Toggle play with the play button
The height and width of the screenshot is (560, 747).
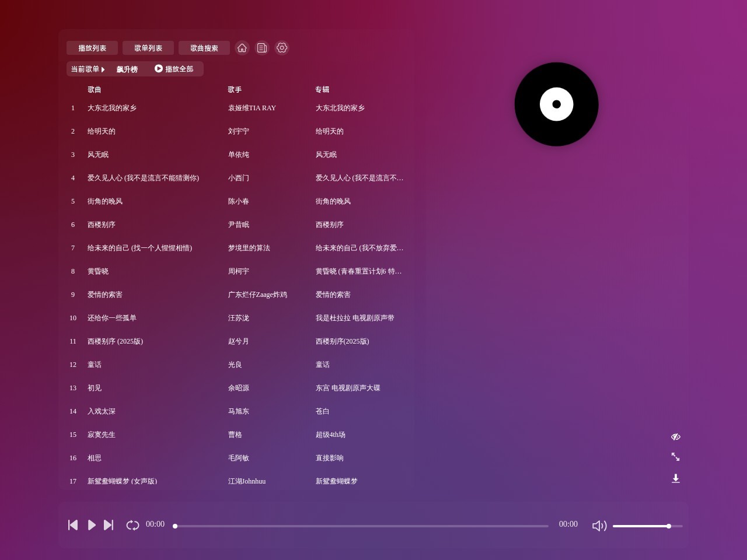click(91, 525)
